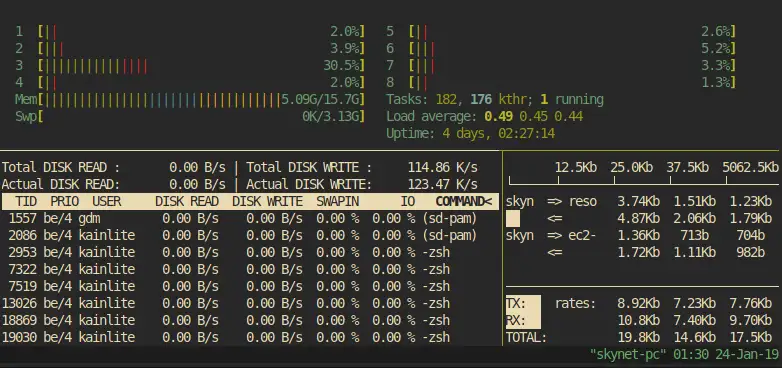Click the CPU 6 meter at 5.2%
The width and height of the screenshot is (782, 368).
[573, 49]
